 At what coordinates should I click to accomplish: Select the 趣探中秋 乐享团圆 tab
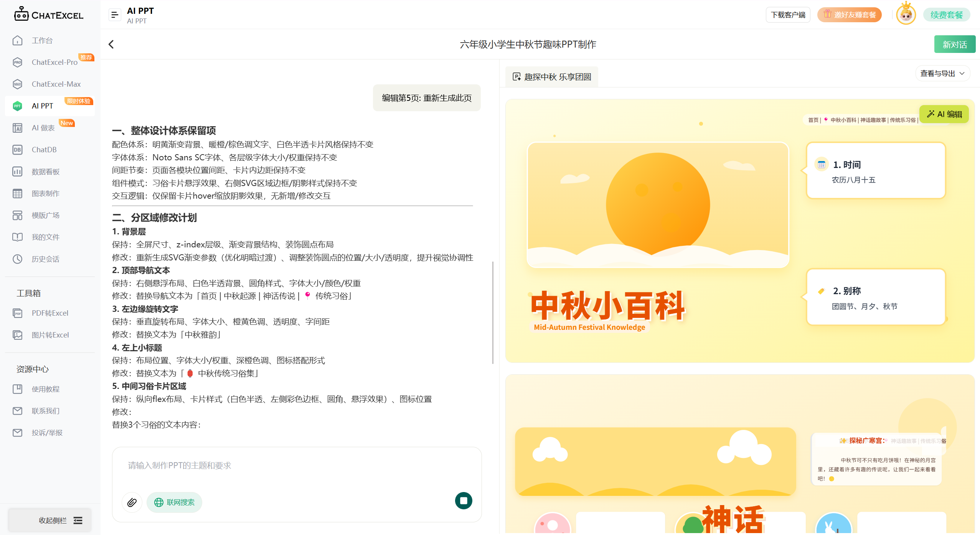(551, 77)
